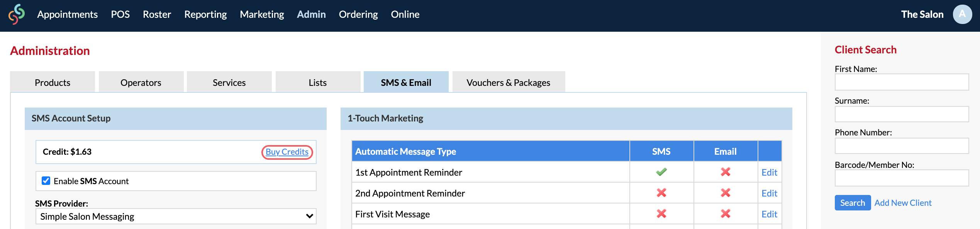The image size is (980, 229).
Task: Open the Online menu item
Action: 405,14
